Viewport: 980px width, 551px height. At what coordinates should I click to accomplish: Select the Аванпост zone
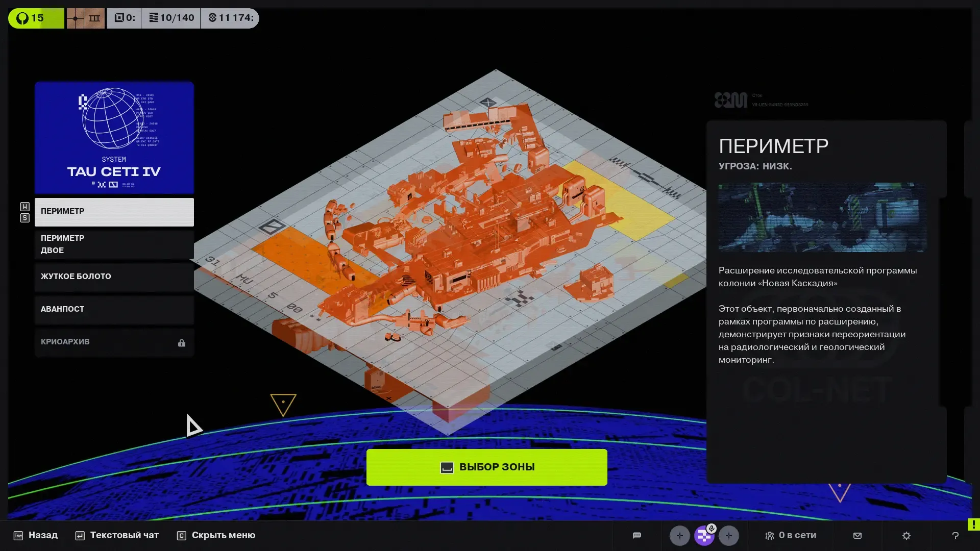(x=114, y=309)
